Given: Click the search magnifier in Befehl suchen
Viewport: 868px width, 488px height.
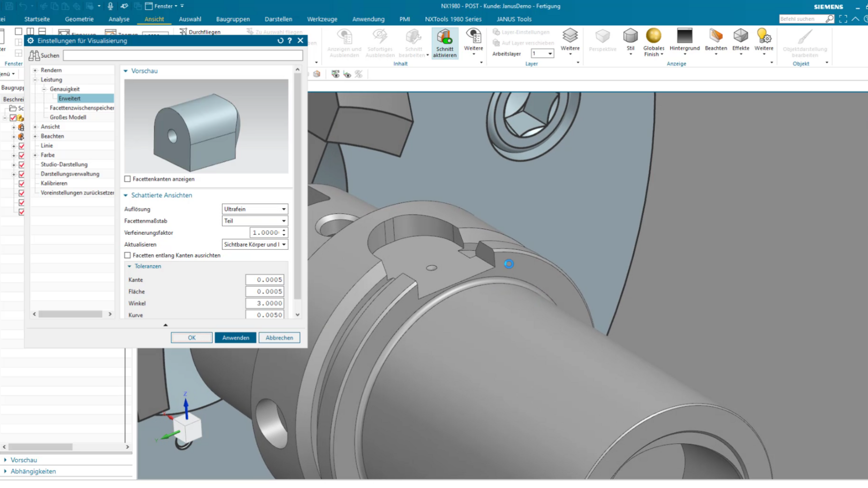Looking at the screenshot, I should point(829,19).
